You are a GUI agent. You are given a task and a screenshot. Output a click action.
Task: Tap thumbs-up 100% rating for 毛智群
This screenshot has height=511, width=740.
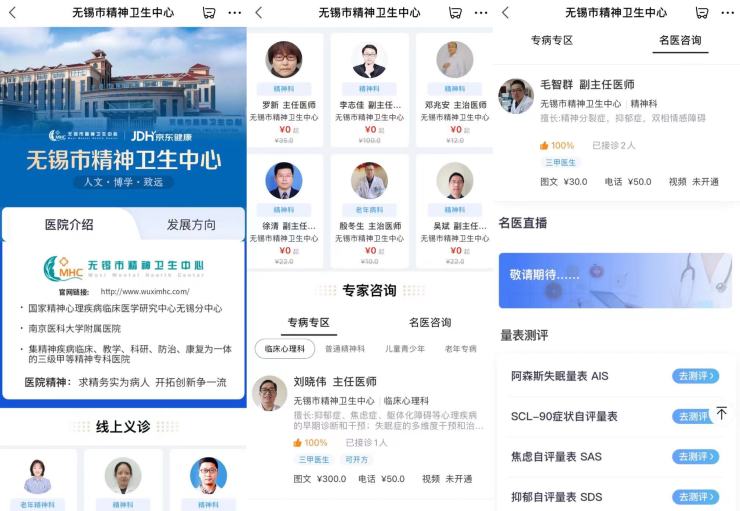(x=557, y=145)
